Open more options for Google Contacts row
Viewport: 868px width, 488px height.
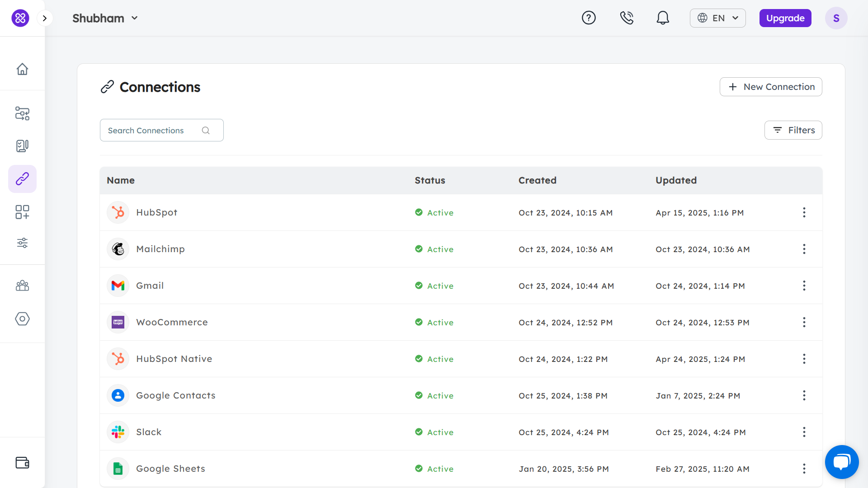click(x=804, y=395)
